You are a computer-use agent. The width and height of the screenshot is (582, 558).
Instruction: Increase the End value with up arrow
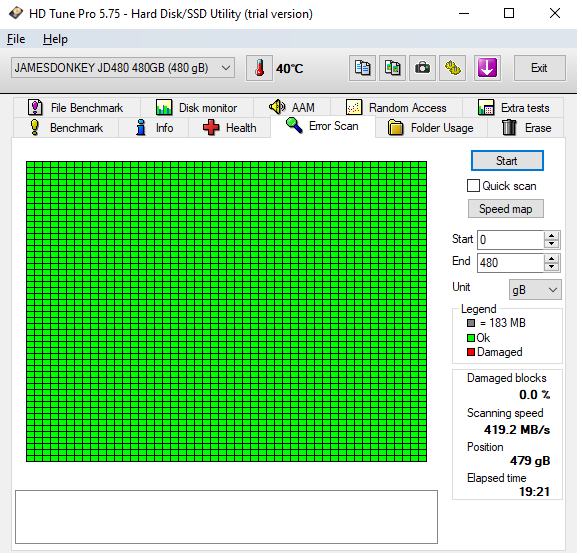(x=552, y=259)
